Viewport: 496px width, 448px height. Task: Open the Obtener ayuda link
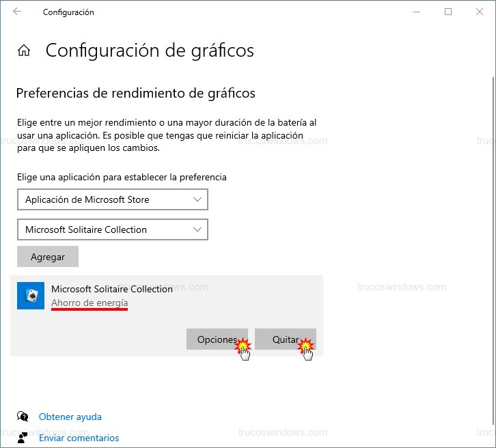(70, 417)
